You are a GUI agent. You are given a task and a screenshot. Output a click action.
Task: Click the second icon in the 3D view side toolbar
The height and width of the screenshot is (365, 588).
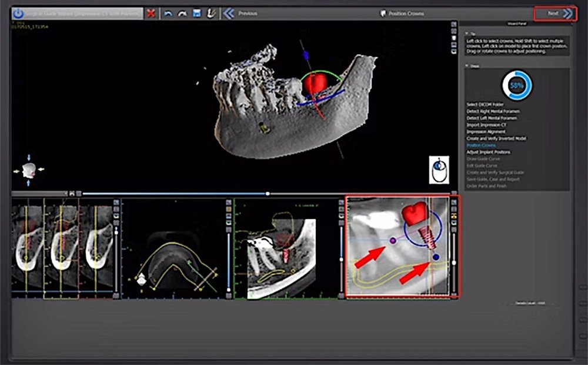pyautogui.click(x=454, y=31)
